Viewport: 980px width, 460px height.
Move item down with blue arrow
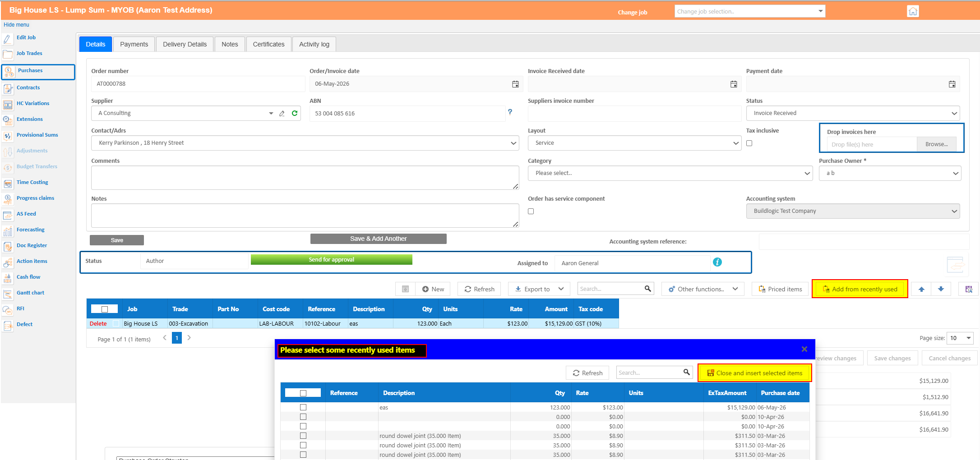941,289
